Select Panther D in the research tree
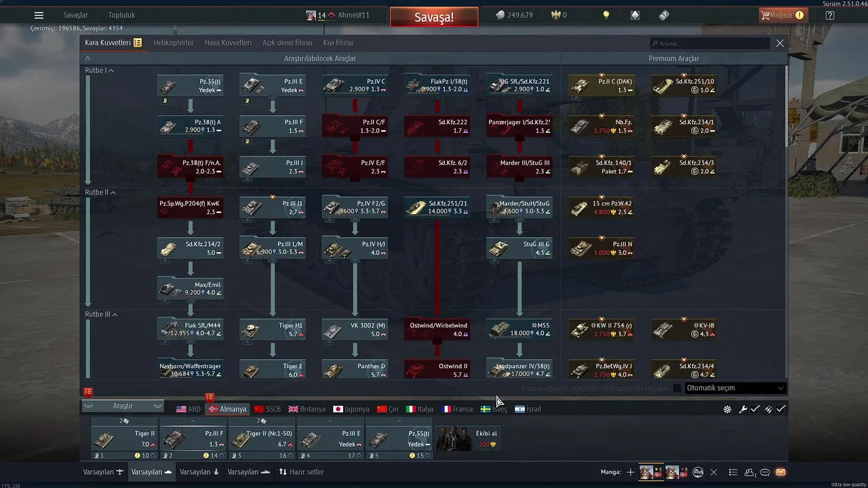The height and width of the screenshot is (488, 868). click(355, 371)
